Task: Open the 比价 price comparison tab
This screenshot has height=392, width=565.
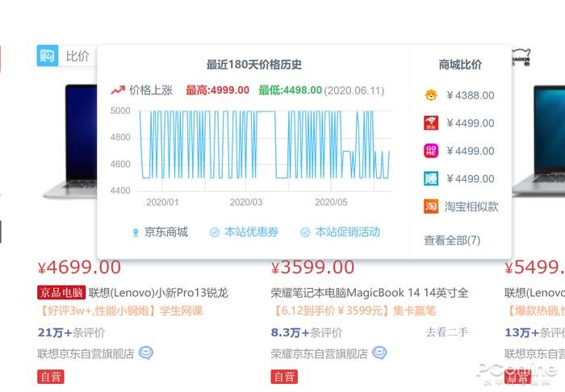Action: (x=77, y=56)
